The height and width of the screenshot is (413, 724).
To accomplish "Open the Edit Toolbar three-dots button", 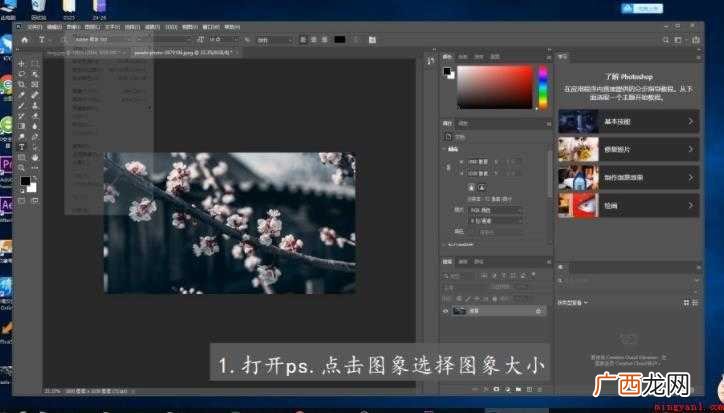I will point(35,168).
